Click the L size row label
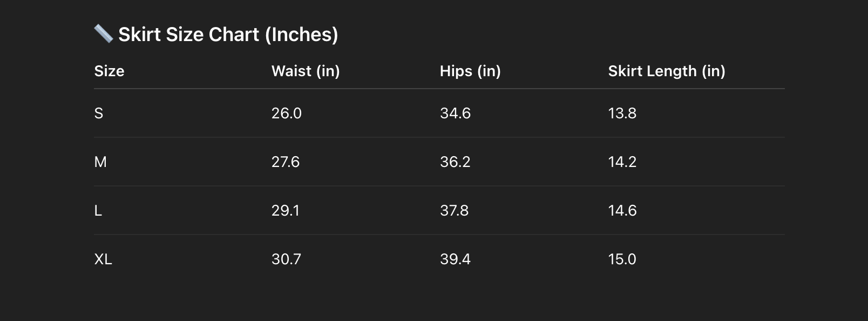This screenshot has width=868, height=321. click(98, 211)
